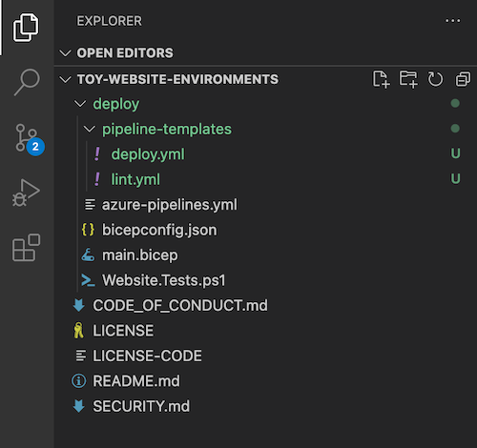Click the JSON braces icon beside bicepconfig.json
The image size is (477, 448).
pos(88,230)
